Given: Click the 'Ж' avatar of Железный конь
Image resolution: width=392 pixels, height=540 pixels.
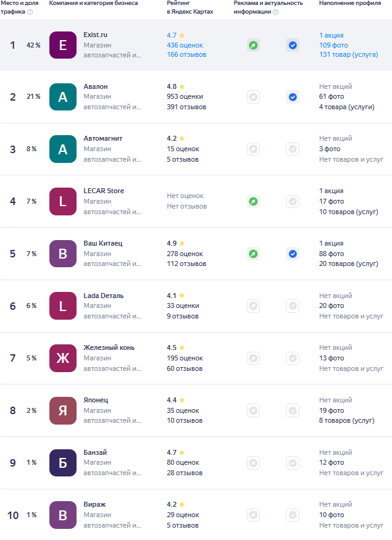Looking at the screenshot, I should [62, 358].
